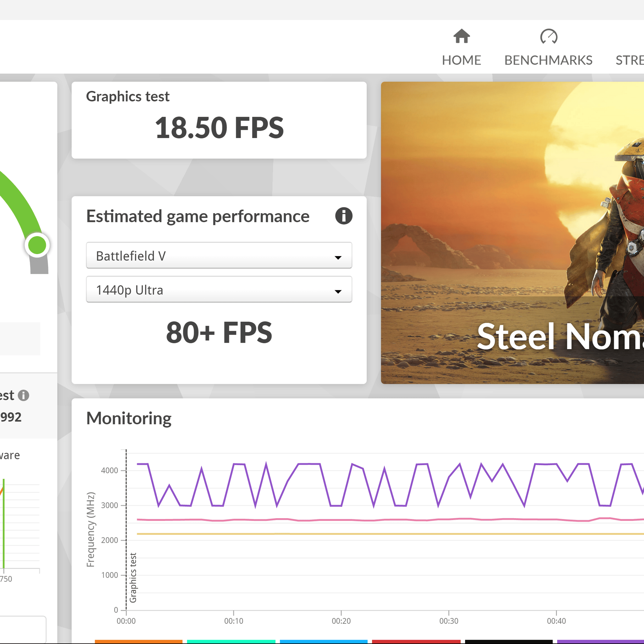The width and height of the screenshot is (644, 644).
Task: Go to the HOME navigation item
Action: pos(461,47)
